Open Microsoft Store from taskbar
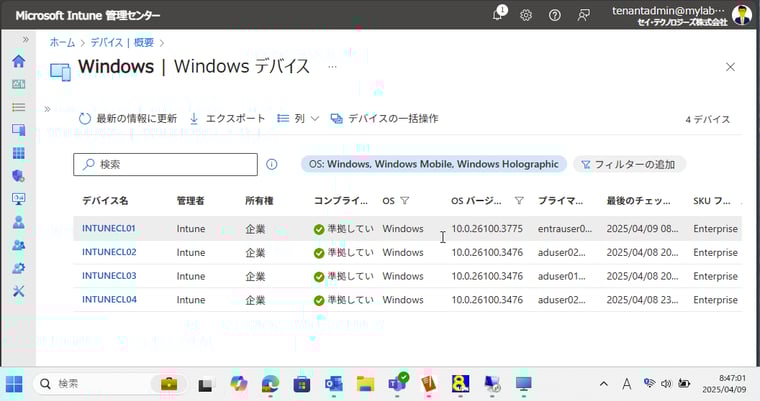 tap(301, 384)
